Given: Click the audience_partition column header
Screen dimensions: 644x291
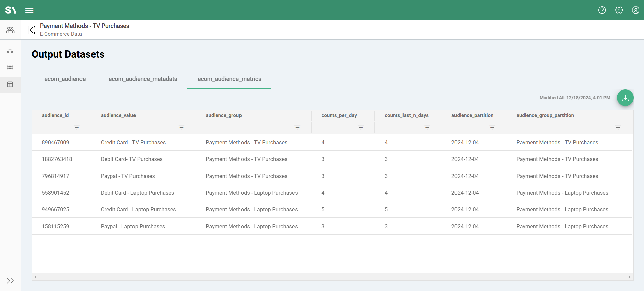Looking at the screenshot, I should [472, 115].
